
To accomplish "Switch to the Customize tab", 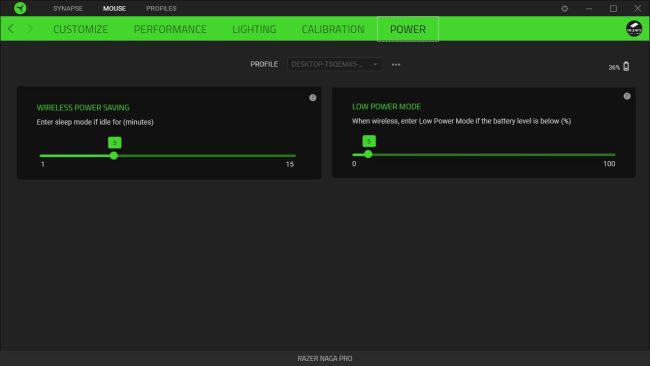I will click(81, 29).
